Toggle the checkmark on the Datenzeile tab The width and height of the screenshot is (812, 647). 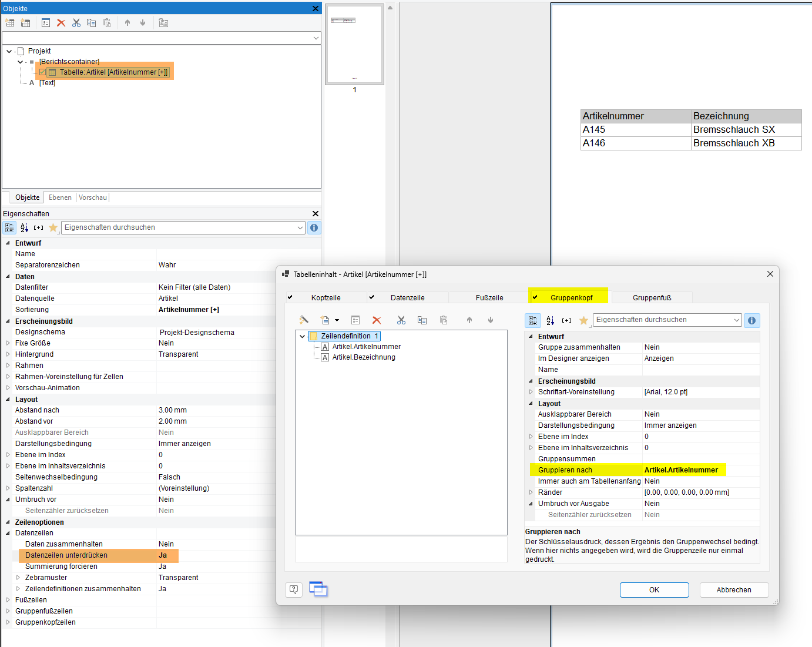(371, 297)
